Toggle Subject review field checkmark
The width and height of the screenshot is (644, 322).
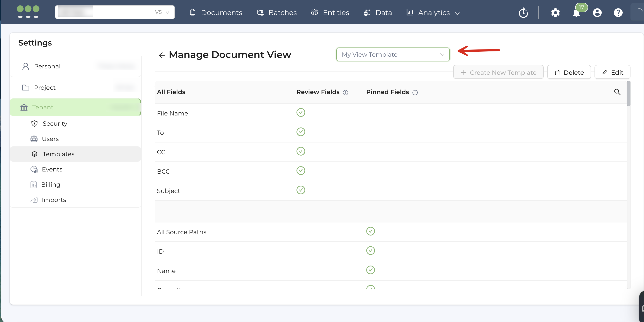click(x=300, y=190)
